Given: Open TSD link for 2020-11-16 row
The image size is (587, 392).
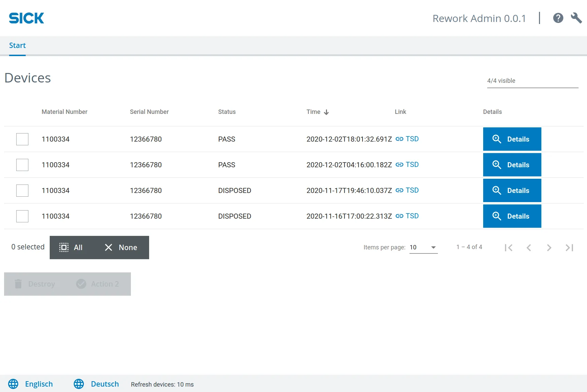Looking at the screenshot, I should click(407, 216).
